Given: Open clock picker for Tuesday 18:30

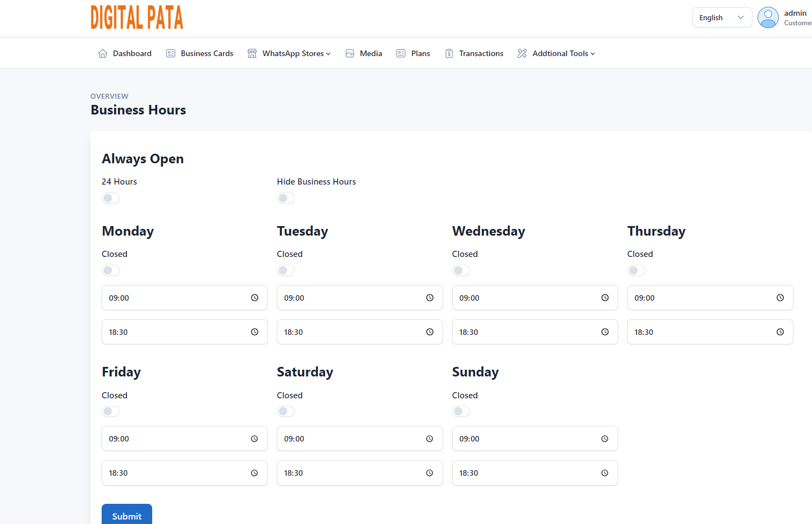Looking at the screenshot, I should [x=430, y=332].
